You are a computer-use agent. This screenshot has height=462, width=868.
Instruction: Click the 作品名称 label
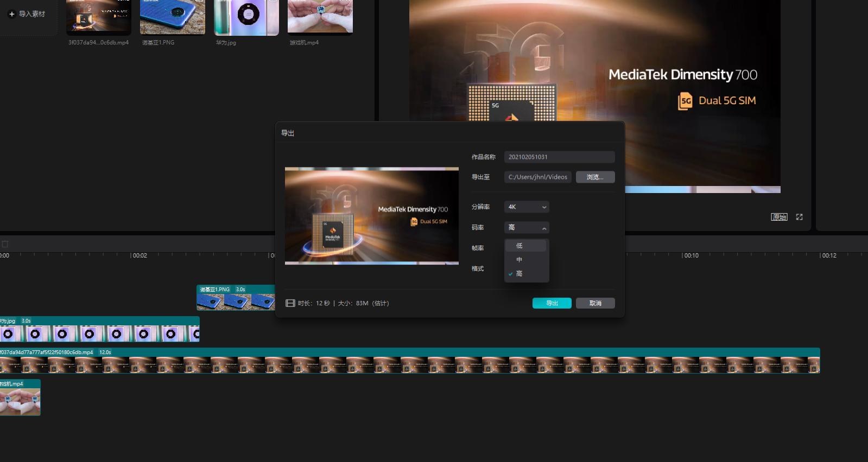point(483,157)
